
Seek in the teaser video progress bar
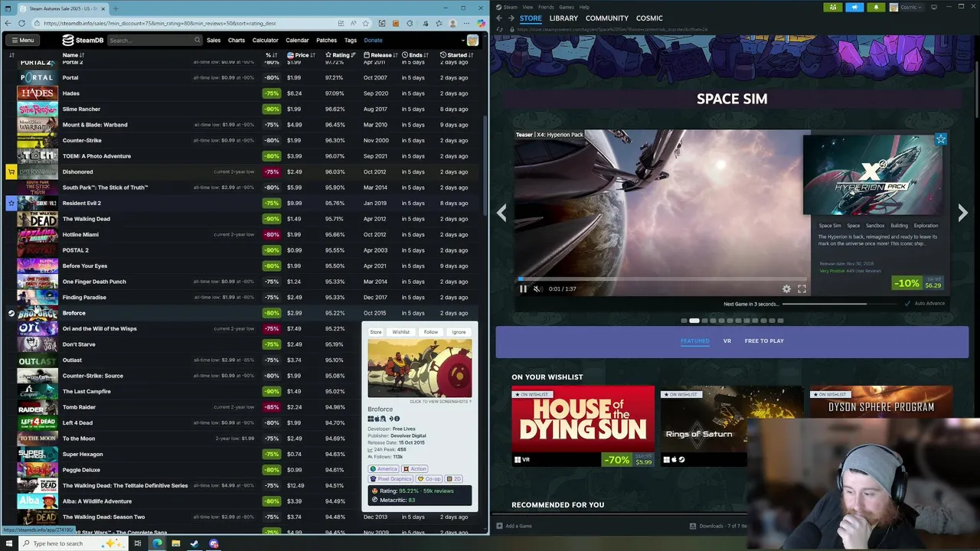[x=661, y=279]
